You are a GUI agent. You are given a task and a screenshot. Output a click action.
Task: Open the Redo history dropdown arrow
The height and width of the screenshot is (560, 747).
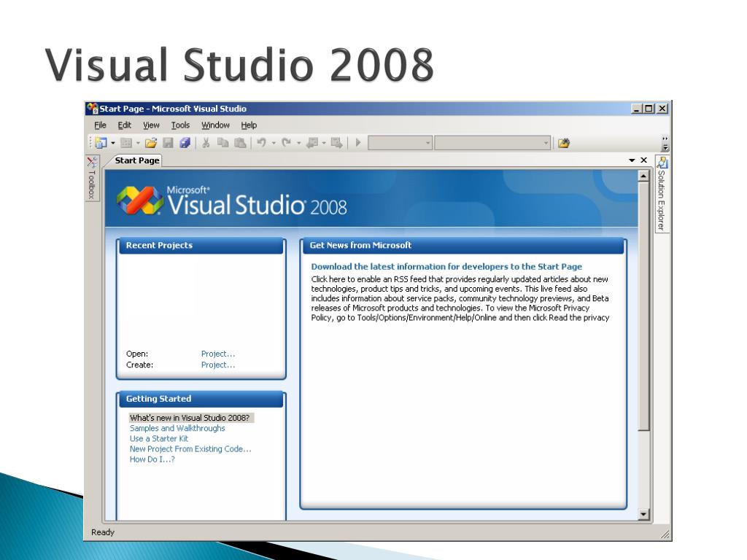point(298,143)
